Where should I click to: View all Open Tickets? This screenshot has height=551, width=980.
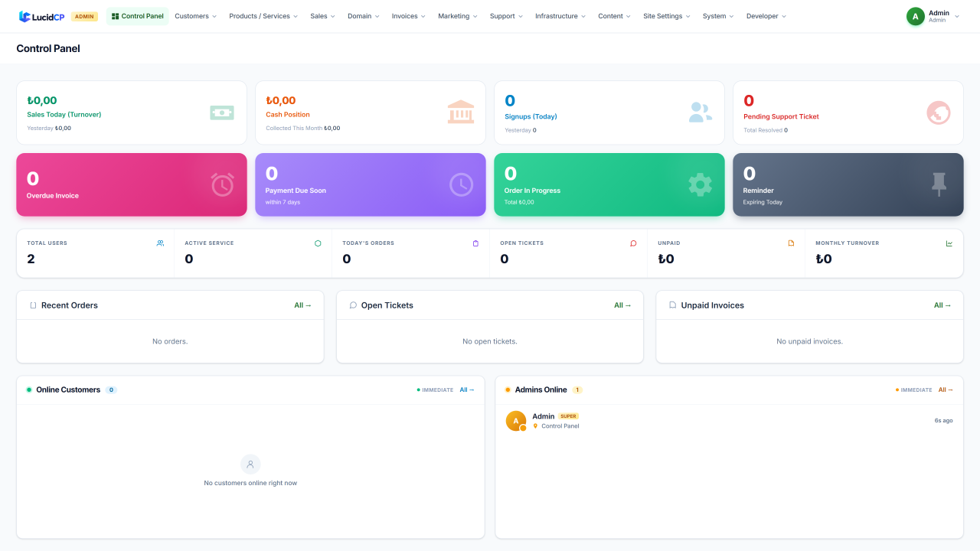coord(623,305)
